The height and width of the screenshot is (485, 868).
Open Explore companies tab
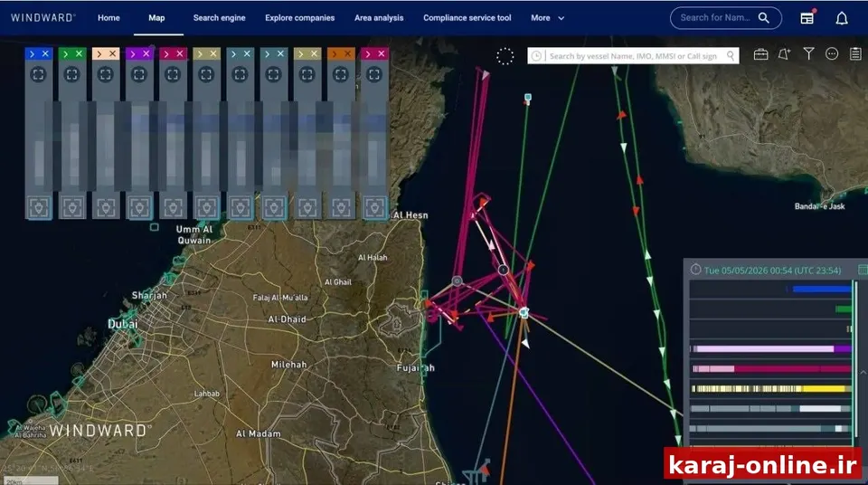[x=299, y=18]
